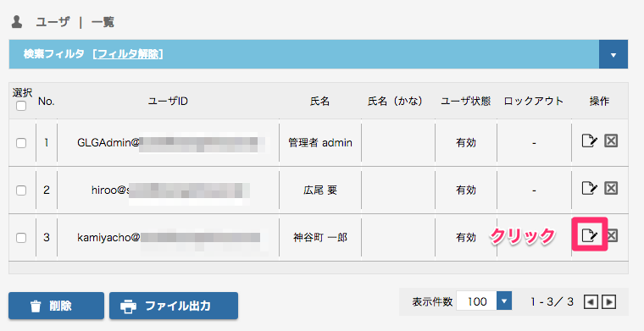Image resolution: width=644 pixels, height=331 pixels.
Task: Edit the 広尾 要 user entry
Action: click(590, 188)
